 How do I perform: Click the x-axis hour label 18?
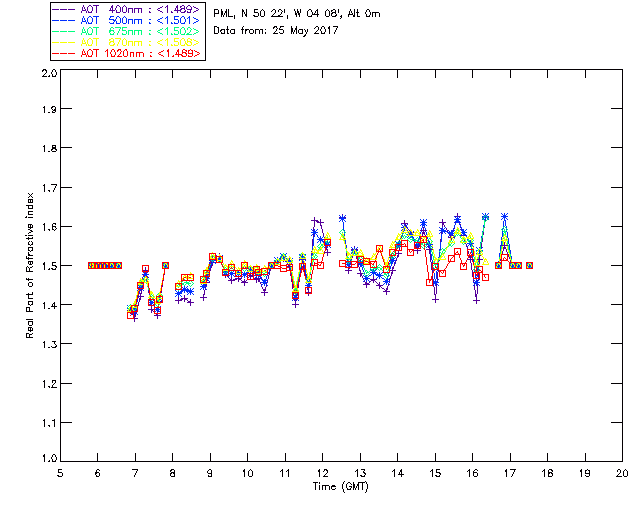[x=547, y=473]
